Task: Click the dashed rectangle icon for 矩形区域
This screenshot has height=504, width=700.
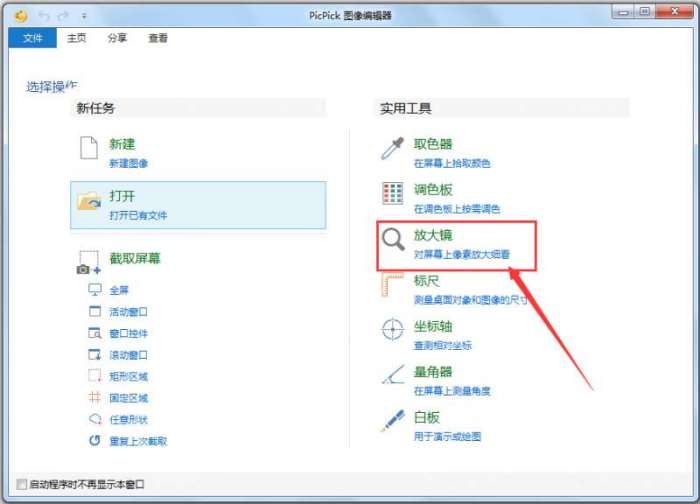Action: 95,376
